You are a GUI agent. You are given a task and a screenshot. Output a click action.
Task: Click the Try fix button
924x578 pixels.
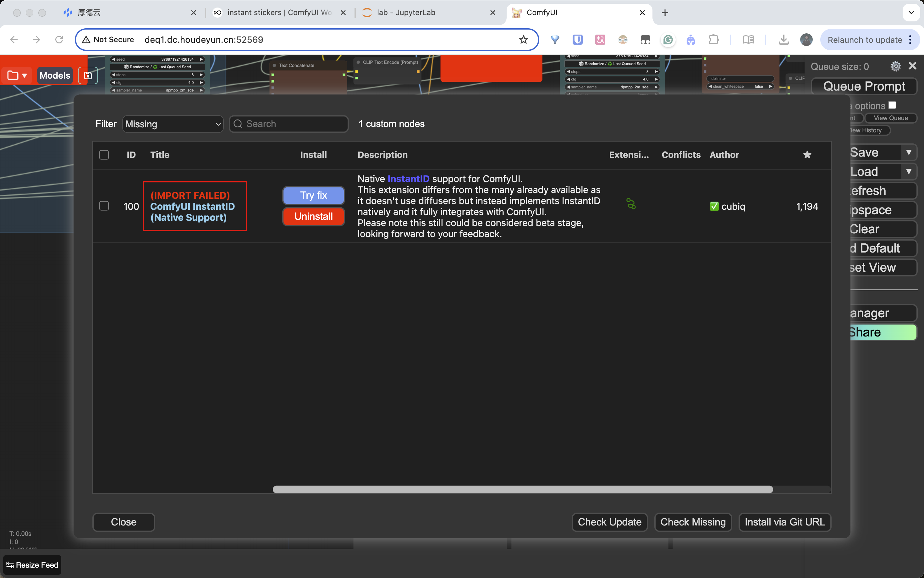(x=313, y=195)
